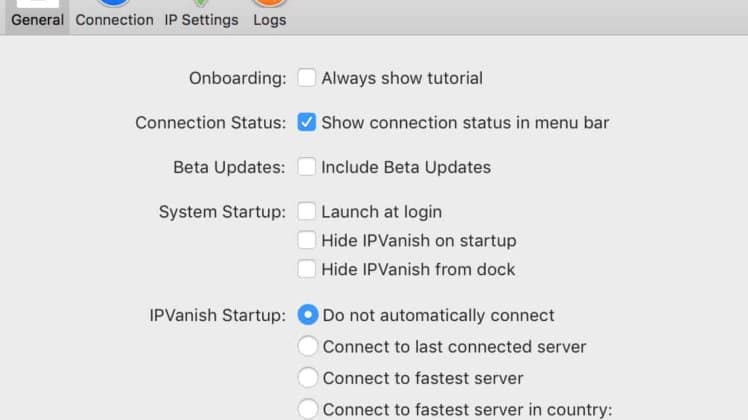Image resolution: width=748 pixels, height=420 pixels.
Task: Enable the Include Beta Updates checkbox
Action: click(x=306, y=167)
